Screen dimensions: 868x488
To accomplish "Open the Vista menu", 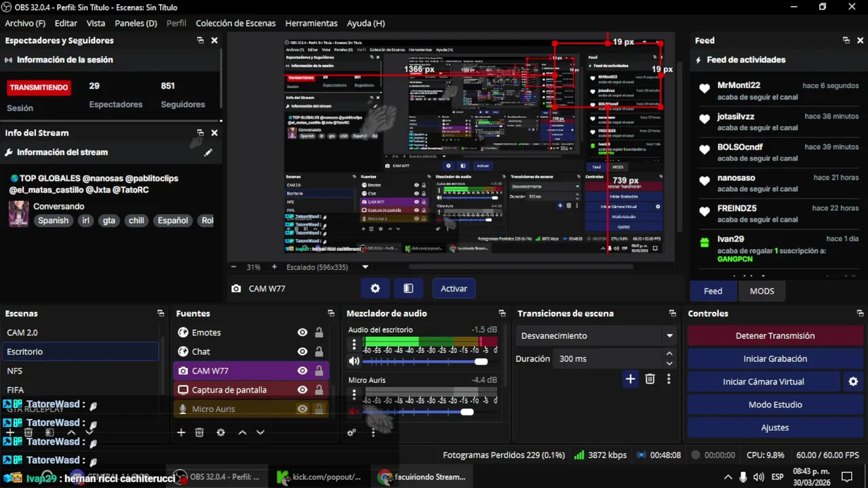I will pyautogui.click(x=96, y=23).
